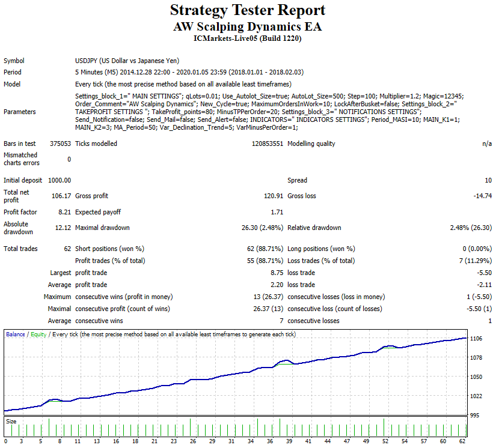499x448 pixels.
Task: Click the 1022 axis label on chart
Action: point(476,396)
